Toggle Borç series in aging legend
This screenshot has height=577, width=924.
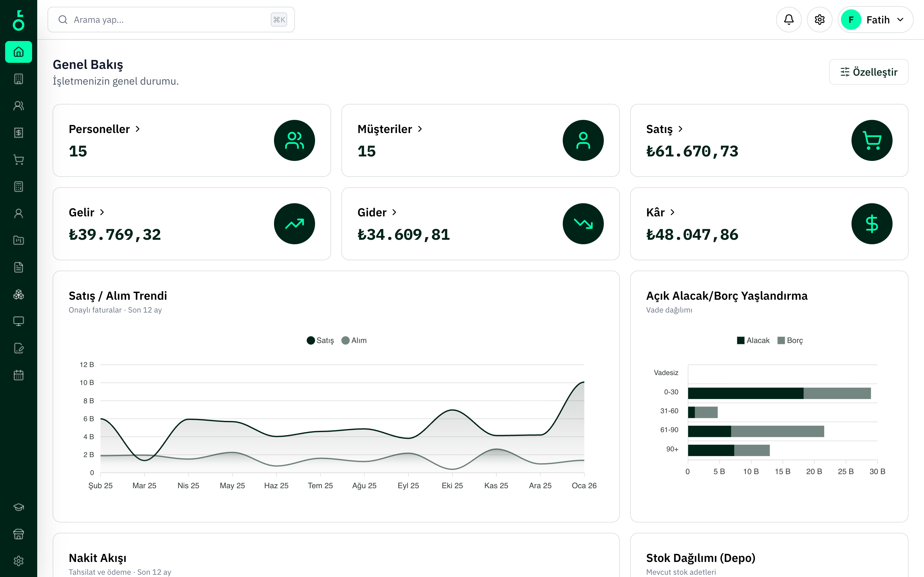790,340
